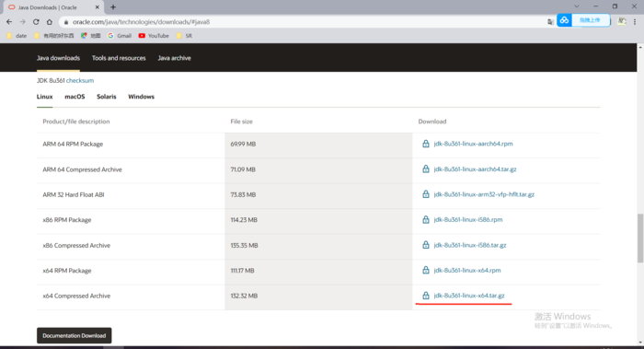Click the page vertical scrollbar thumb
The image size is (644, 349).
[x=640, y=238]
